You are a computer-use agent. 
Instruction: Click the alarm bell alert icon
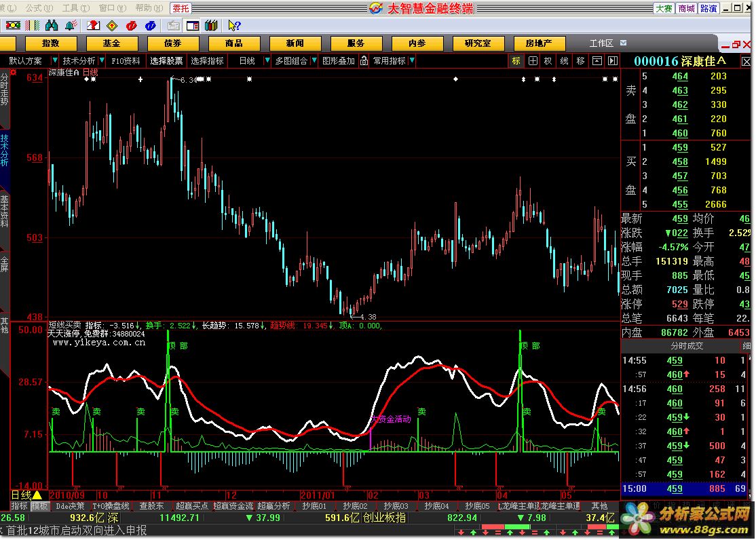pyautogui.click(x=71, y=25)
